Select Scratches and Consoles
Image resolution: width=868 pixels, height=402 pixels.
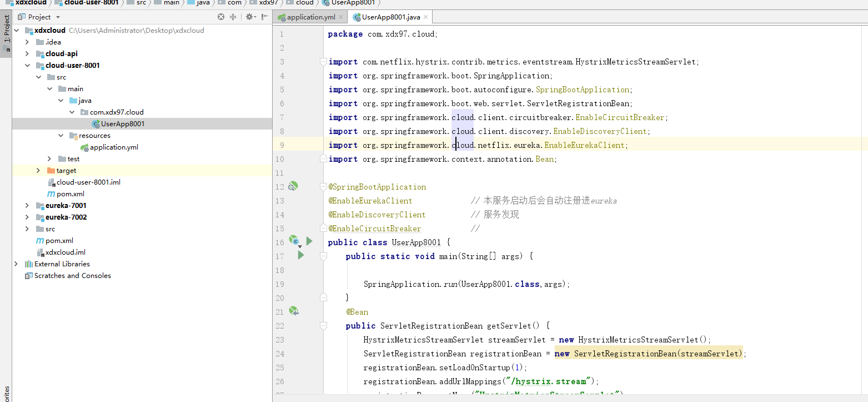point(73,276)
